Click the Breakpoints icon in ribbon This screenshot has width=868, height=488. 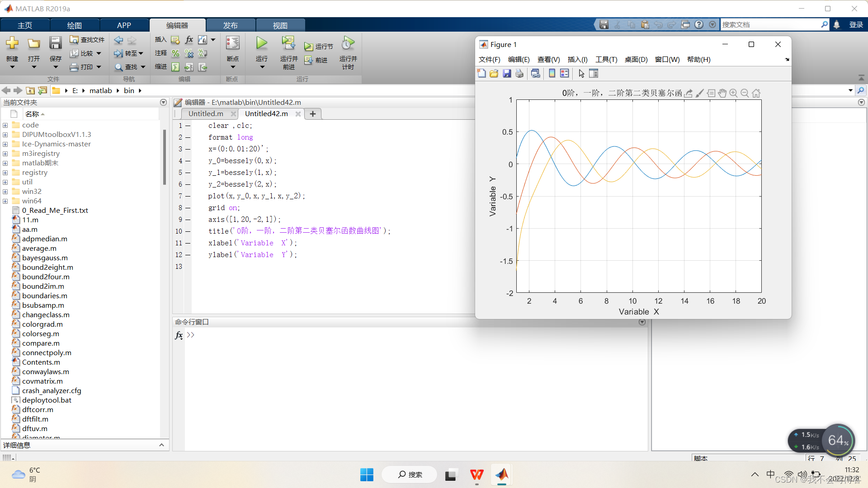tap(232, 44)
